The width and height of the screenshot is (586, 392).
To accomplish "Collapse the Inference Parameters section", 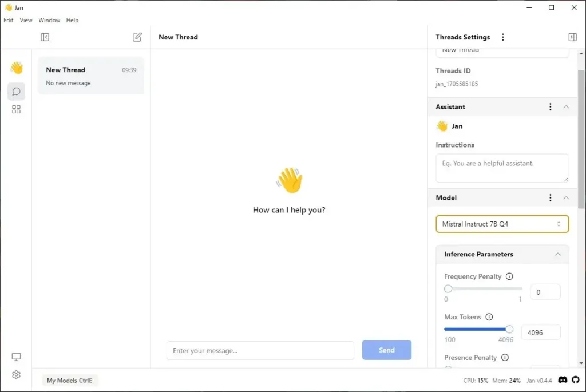I will (558, 254).
